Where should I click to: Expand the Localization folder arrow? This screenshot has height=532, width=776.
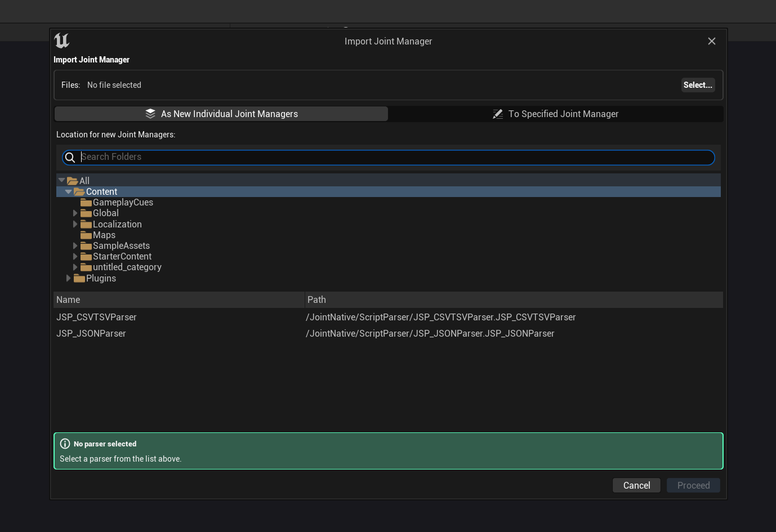[x=75, y=224]
